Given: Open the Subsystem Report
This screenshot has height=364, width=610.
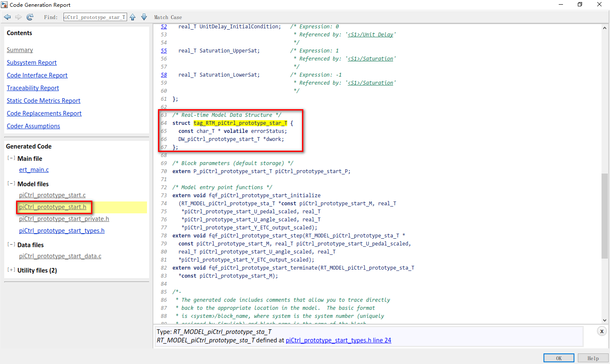Looking at the screenshot, I should tap(32, 63).
